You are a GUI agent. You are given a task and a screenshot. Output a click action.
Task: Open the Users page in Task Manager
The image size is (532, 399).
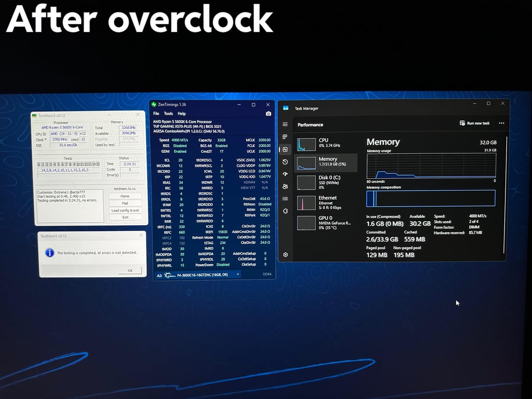click(285, 186)
